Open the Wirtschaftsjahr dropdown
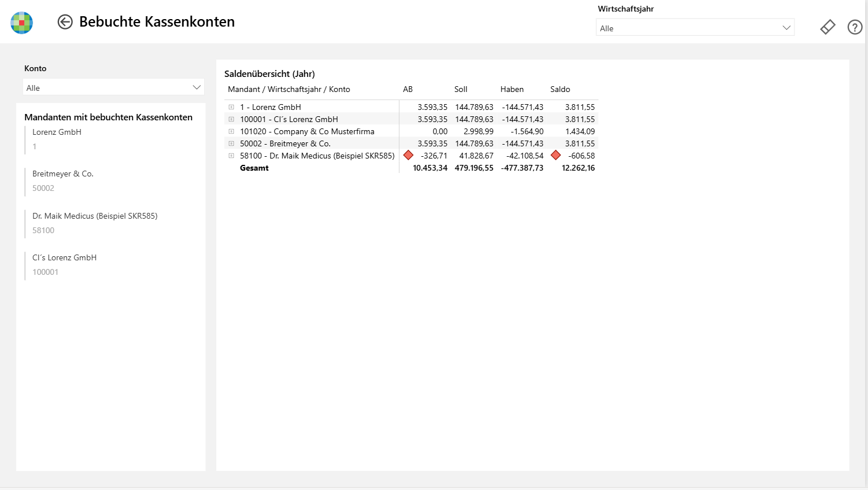868x490 pixels. tap(695, 28)
